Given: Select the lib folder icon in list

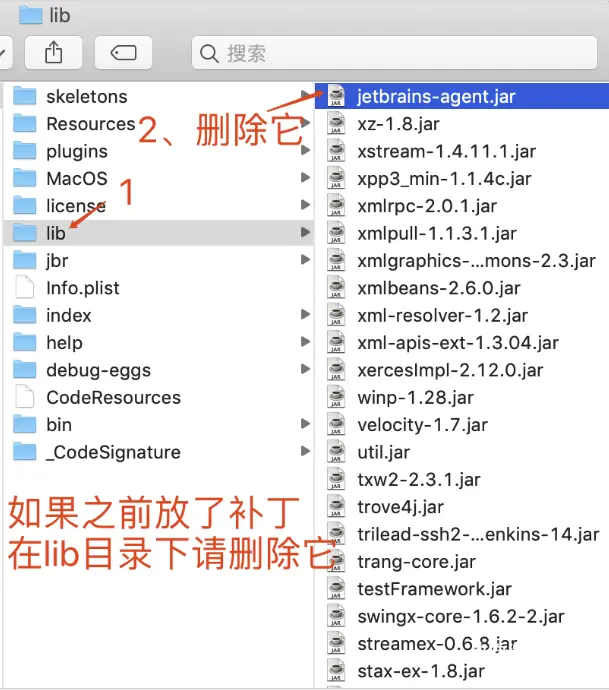Looking at the screenshot, I should pyautogui.click(x=25, y=233).
